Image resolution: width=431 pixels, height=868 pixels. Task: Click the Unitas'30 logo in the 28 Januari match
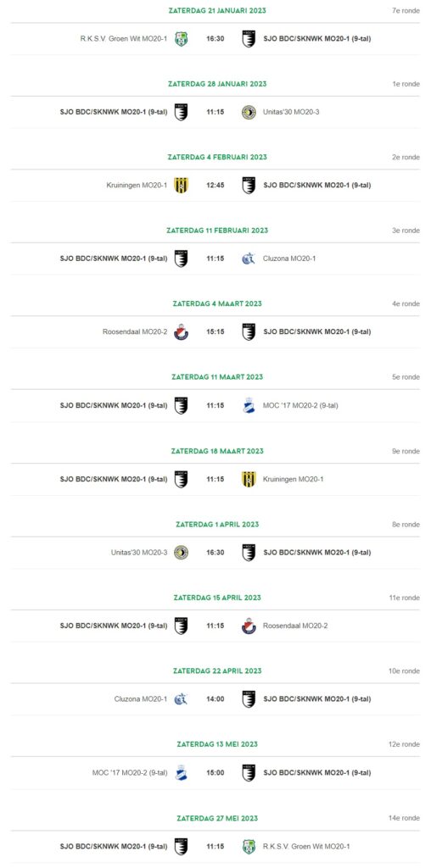pyautogui.click(x=249, y=113)
